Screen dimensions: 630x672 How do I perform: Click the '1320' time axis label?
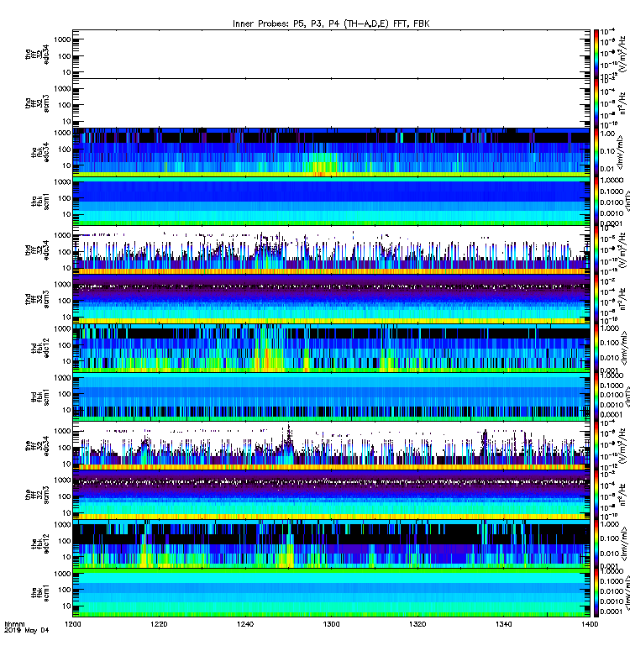coord(417,624)
